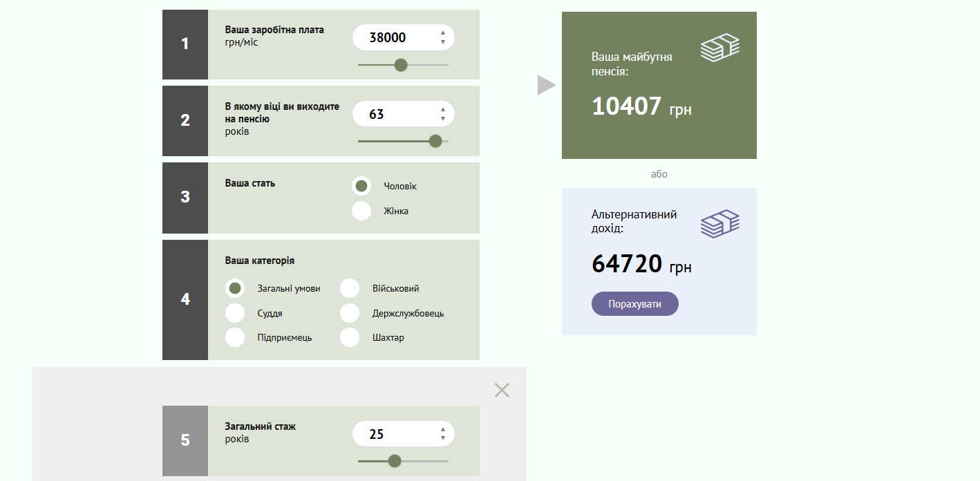Click the money stack icon in pension box

pyautogui.click(x=720, y=48)
